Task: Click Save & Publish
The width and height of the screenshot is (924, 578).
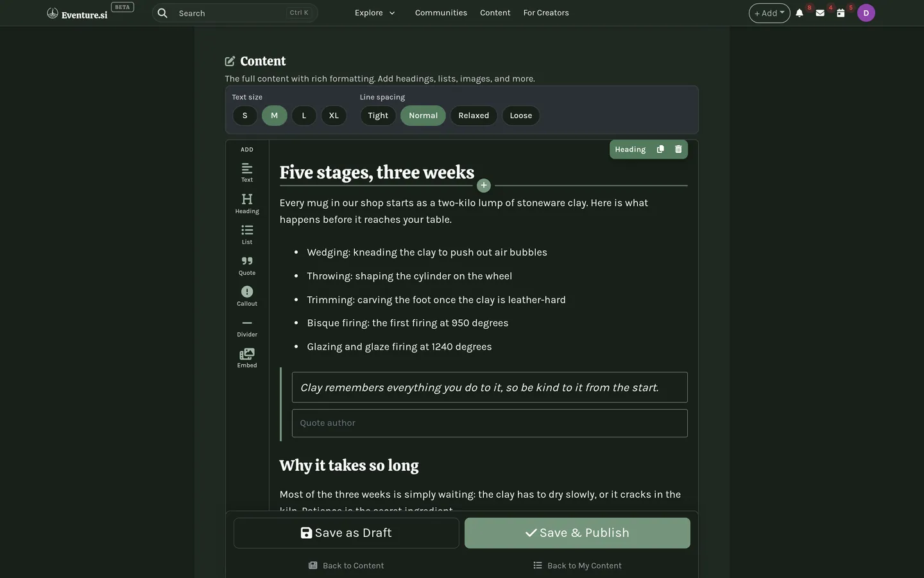Action: (577, 533)
